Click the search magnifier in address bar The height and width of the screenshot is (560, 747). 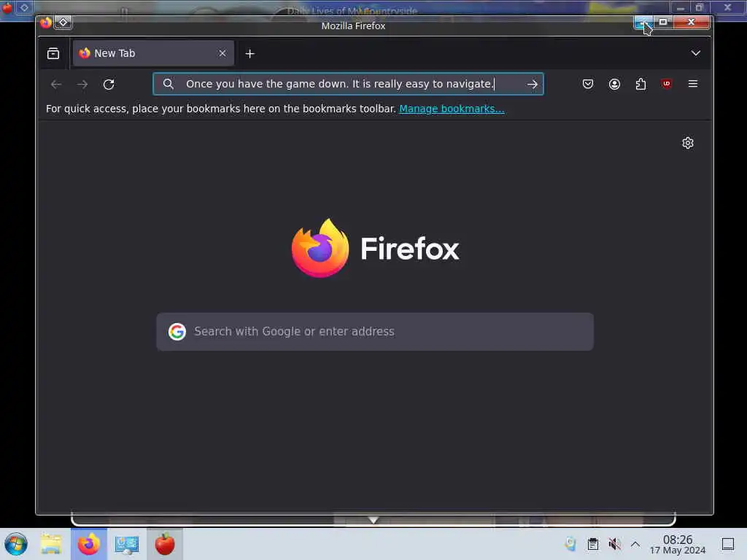point(169,84)
